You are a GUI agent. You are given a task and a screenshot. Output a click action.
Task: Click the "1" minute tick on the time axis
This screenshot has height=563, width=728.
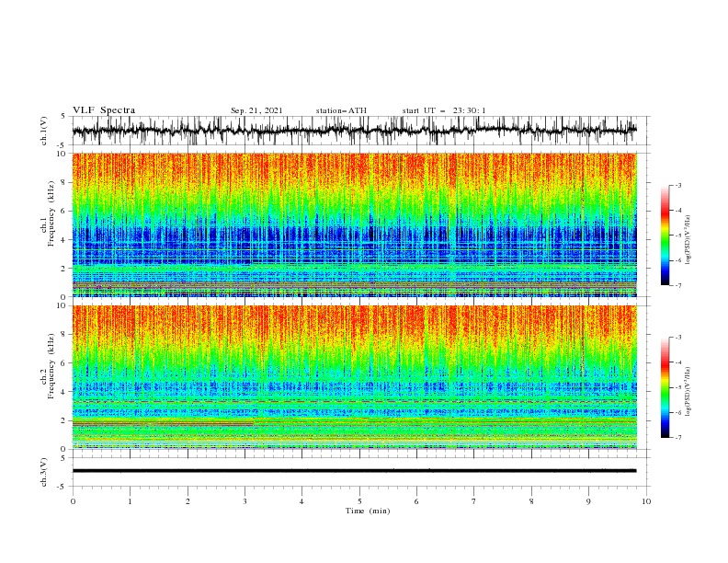pos(130,501)
